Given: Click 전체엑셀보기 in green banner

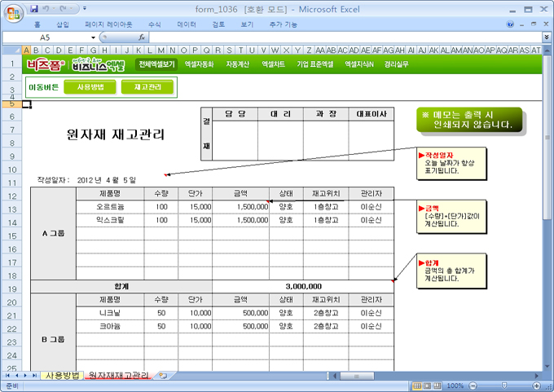Looking at the screenshot, I should click(156, 64).
